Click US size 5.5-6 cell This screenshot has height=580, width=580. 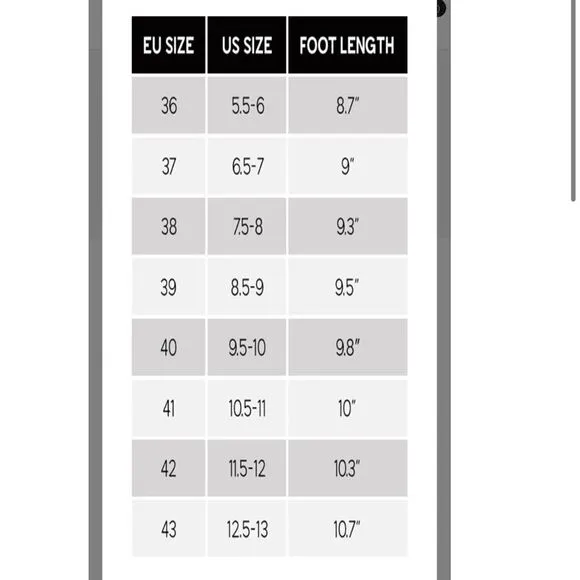(247, 105)
